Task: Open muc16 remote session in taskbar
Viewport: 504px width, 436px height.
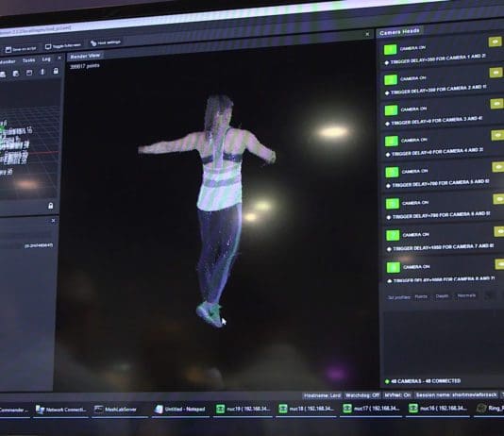Action: coord(437,408)
